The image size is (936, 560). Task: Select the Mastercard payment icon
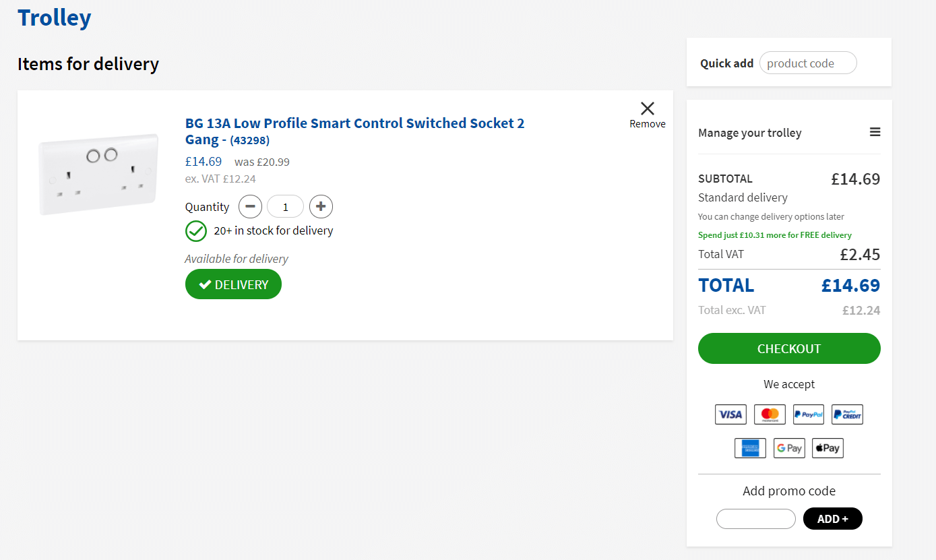[770, 414]
